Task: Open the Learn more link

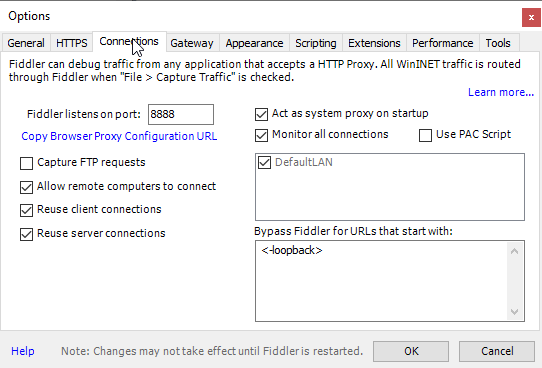Action: coord(501,92)
